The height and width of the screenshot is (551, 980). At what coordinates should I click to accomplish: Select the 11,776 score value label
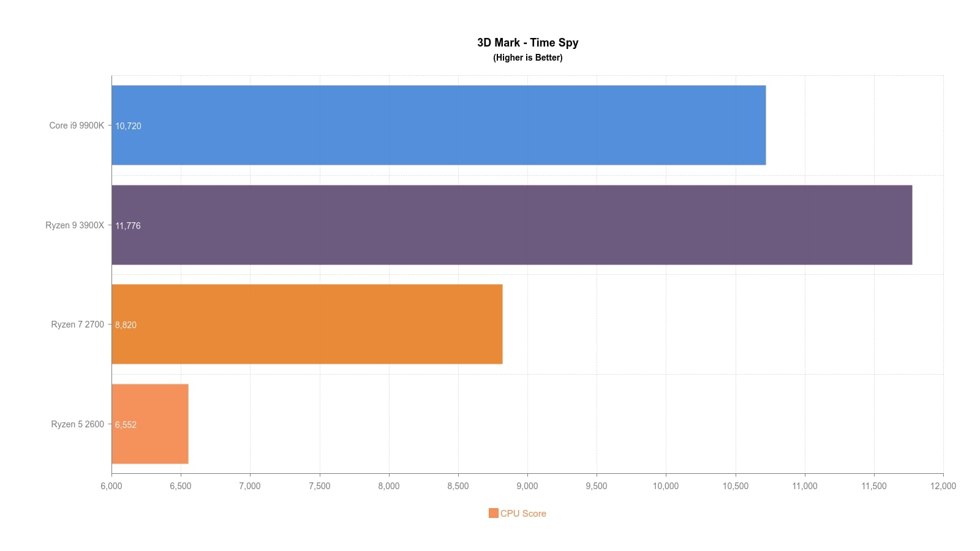(x=128, y=226)
